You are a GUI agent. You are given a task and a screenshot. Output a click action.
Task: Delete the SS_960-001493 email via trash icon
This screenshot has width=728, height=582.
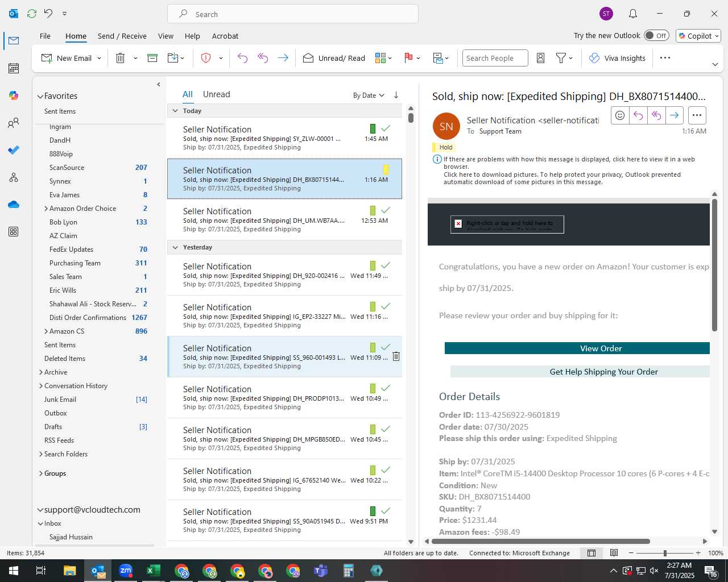coord(396,356)
